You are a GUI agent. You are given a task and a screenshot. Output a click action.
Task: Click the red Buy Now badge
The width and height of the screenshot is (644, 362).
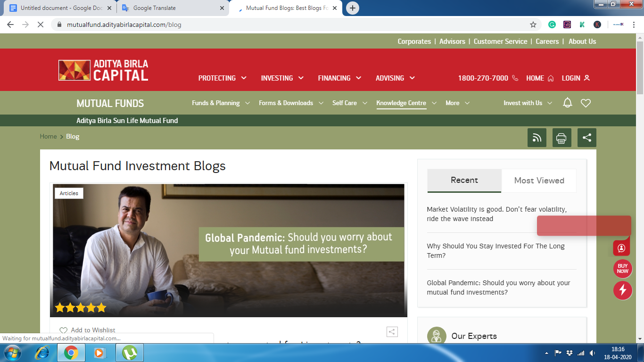pyautogui.click(x=622, y=269)
